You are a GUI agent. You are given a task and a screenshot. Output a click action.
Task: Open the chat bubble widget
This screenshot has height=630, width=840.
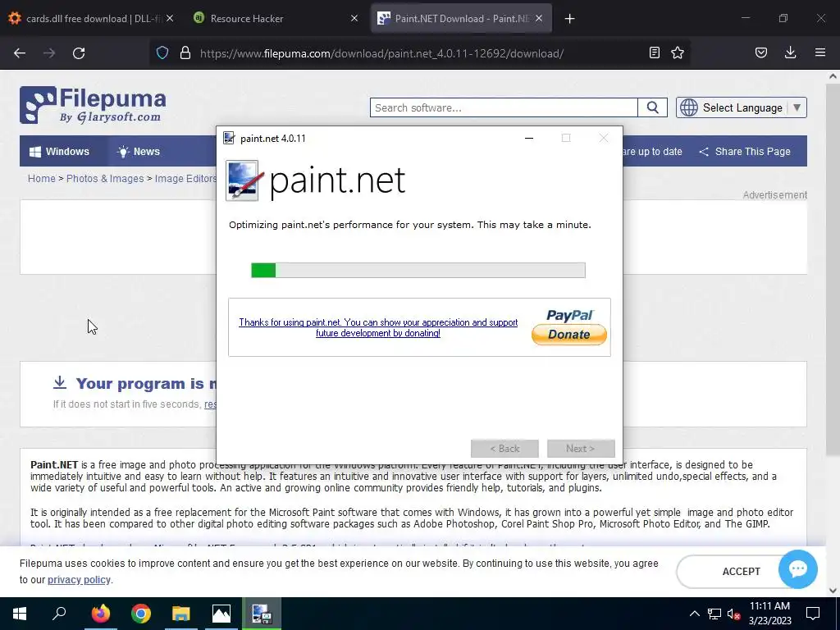click(797, 569)
